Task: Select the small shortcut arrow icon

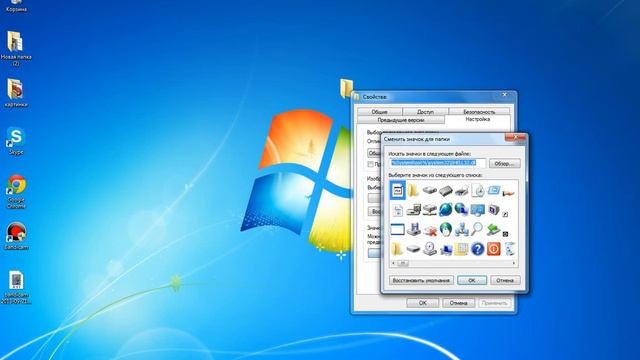Action: click(x=505, y=214)
